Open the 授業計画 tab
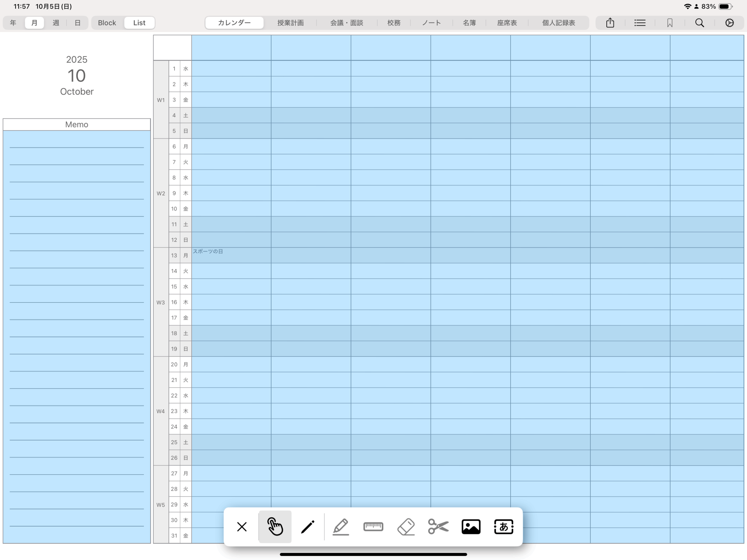This screenshot has height=560, width=747. (x=290, y=23)
